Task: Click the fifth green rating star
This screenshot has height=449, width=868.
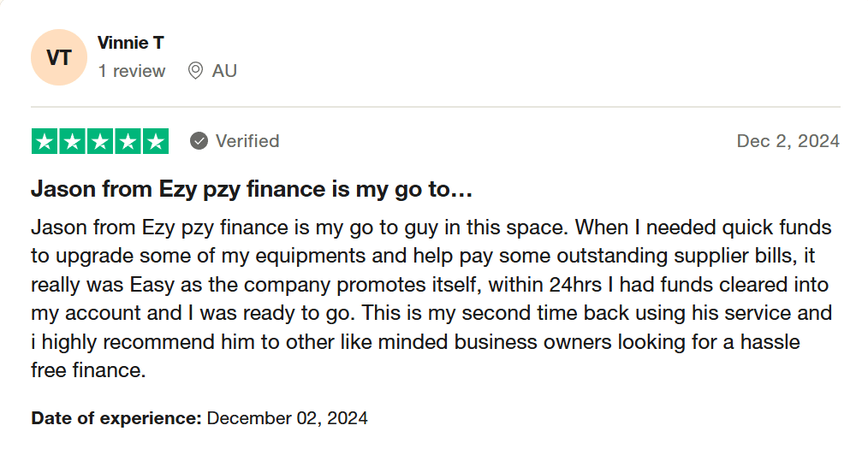Action: click(156, 141)
